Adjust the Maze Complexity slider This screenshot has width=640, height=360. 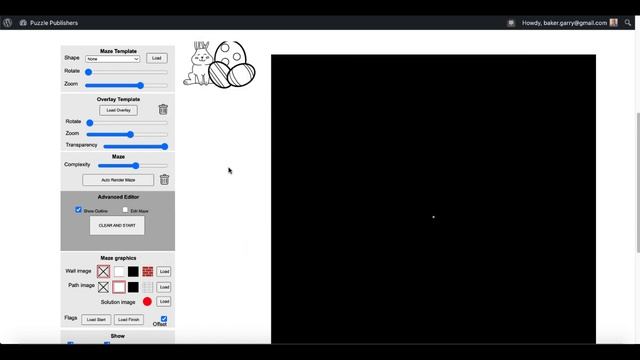pyautogui.click(x=133, y=165)
